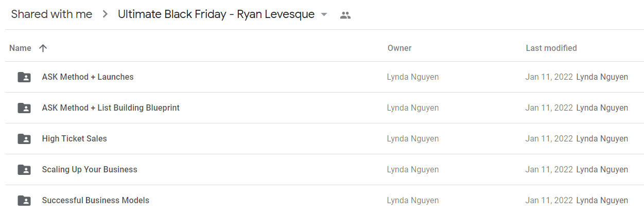Select the Successful Business Models folder name
The width and height of the screenshot is (644, 215).
point(96,201)
